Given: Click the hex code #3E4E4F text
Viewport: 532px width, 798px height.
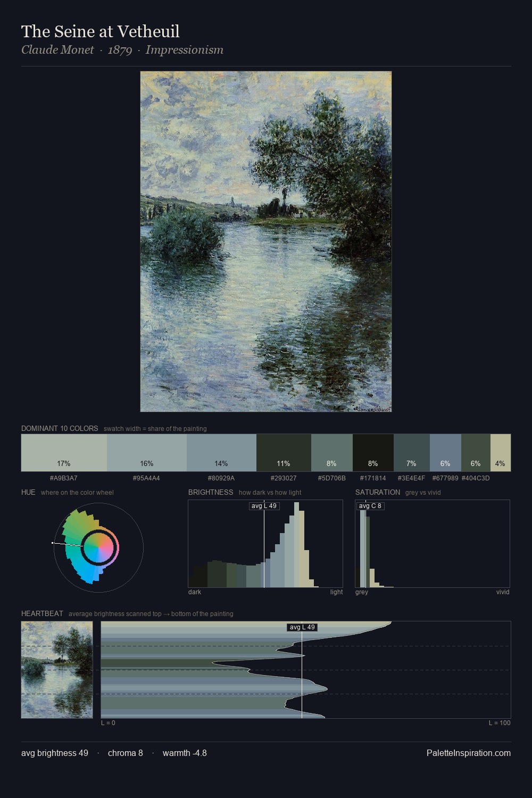Looking at the screenshot, I should (x=412, y=478).
